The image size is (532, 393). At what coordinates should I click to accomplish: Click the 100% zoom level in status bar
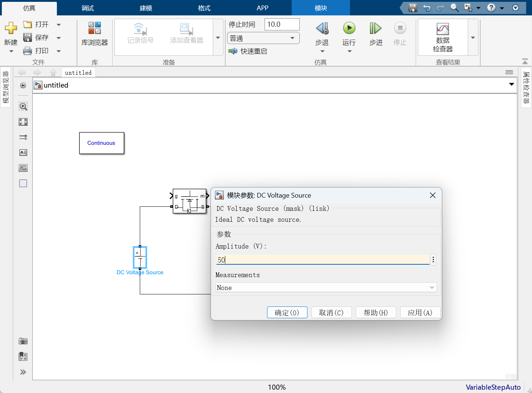pos(277,387)
